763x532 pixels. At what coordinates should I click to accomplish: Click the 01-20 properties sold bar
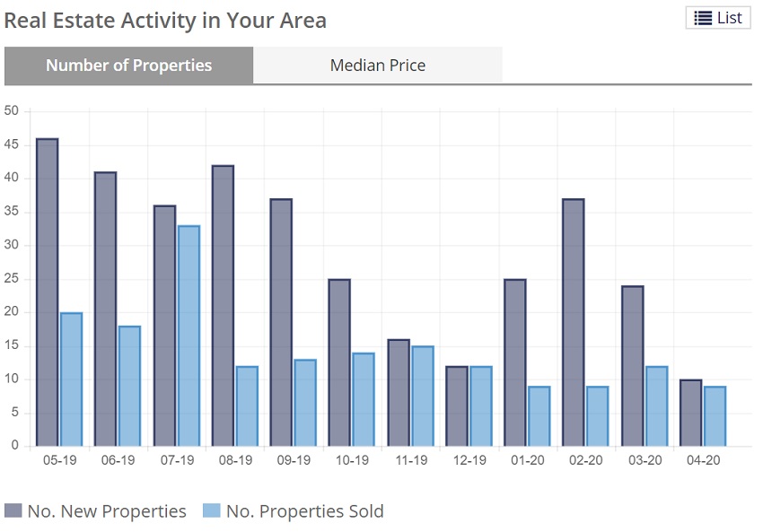tap(539, 415)
